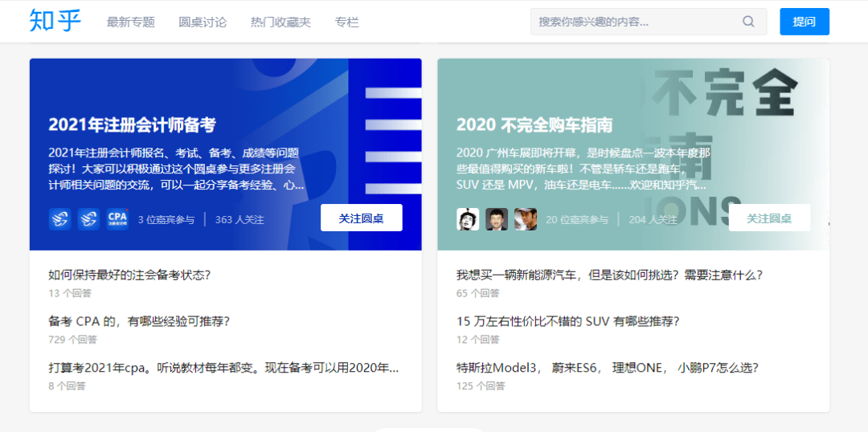Viewport: 868px width, 432px height.
Task: Open the second guest avatar in the 购车指南 card
Action: [x=497, y=219]
